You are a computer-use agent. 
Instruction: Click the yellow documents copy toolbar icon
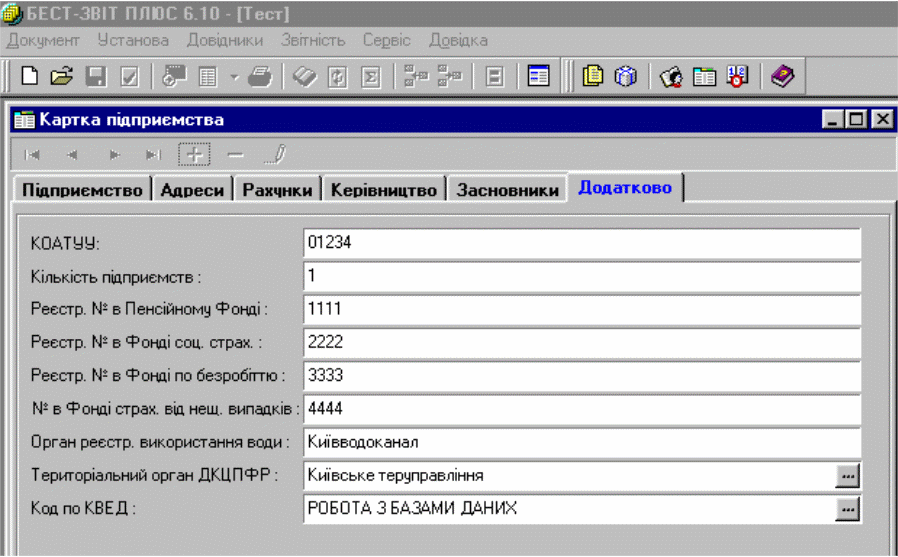click(x=593, y=77)
